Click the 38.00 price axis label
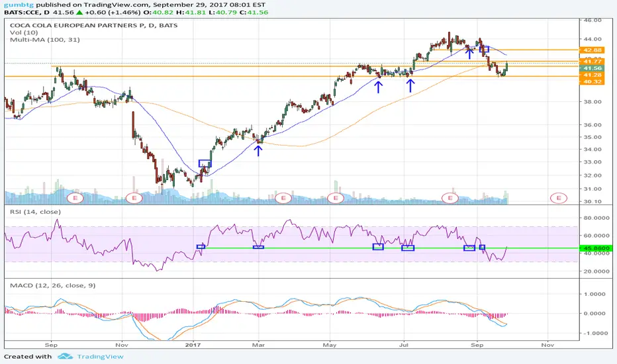Screen dimensions: 617x364 tap(593, 101)
